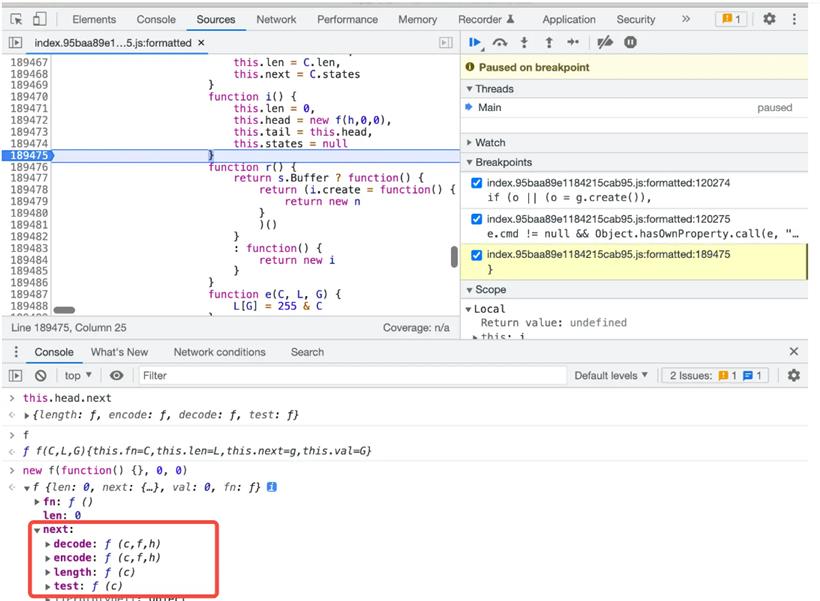Close the index.95baa89e file tab

pyautogui.click(x=201, y=43)
